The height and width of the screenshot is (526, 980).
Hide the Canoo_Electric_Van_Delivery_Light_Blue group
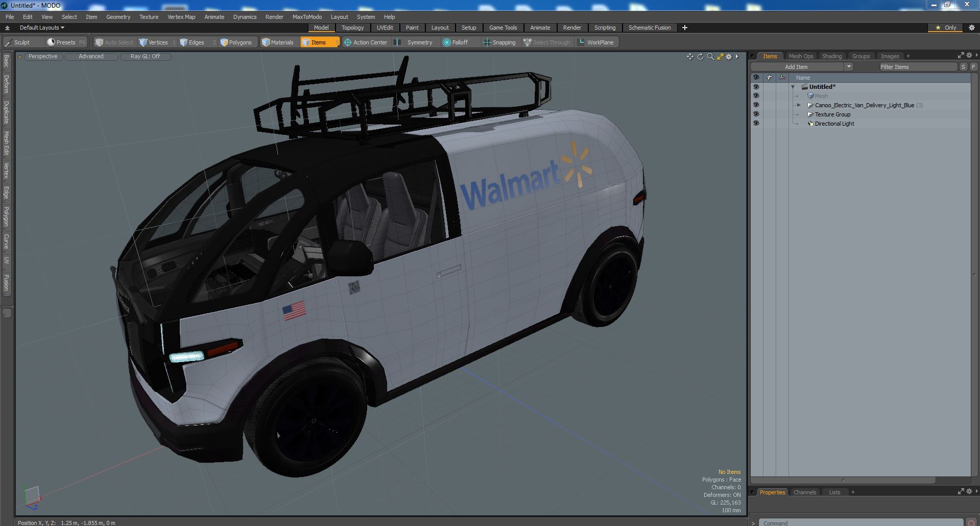point(756,105)
